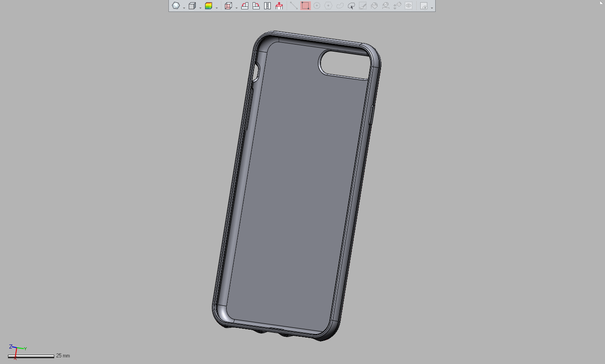
Task: Click the flip view icon with two panels
Action: point(267,6)
